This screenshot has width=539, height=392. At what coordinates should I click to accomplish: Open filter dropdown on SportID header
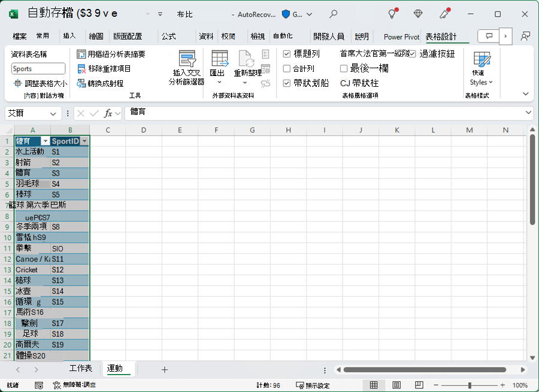(x=84, y=141)
